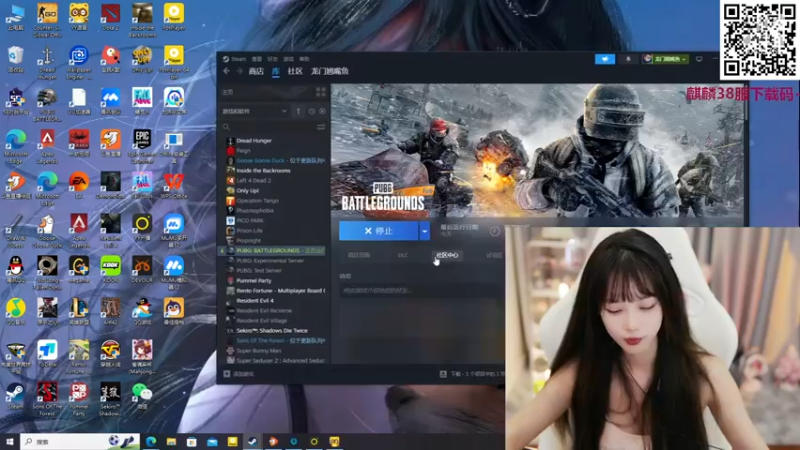Open Inside the Backrooms desktop shortcut
Viewport: 800px width, 450px height.
(x=142, y=20)
